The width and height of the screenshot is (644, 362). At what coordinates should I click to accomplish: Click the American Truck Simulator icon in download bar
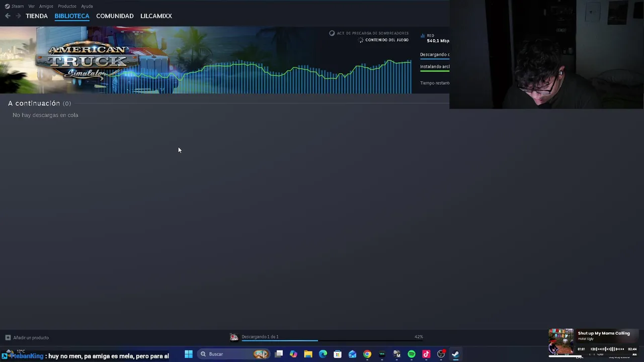(x=234, y=337)
